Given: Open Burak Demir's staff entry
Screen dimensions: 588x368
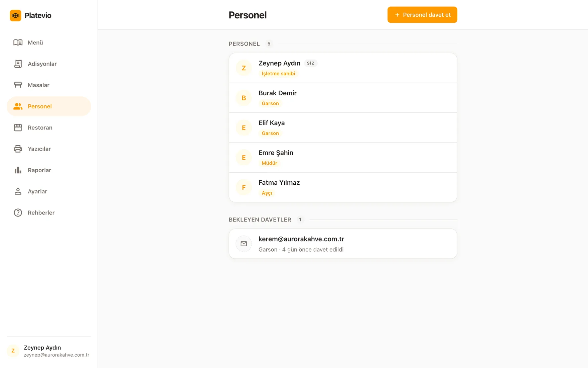Looking at the screenshot, I should [x=343, y=98].
